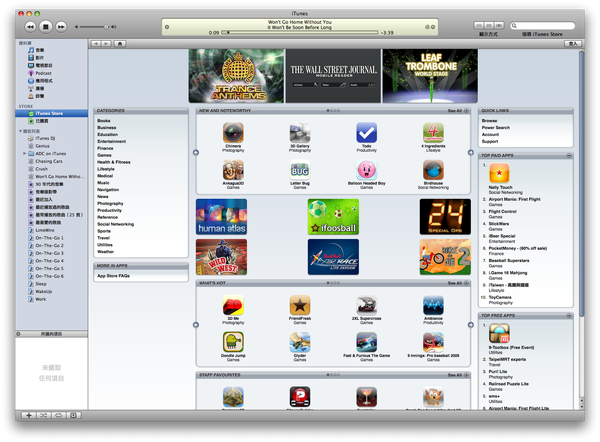Open the Birdhouse app icon
Screen dimensions: 600x442
click(433, 170)
